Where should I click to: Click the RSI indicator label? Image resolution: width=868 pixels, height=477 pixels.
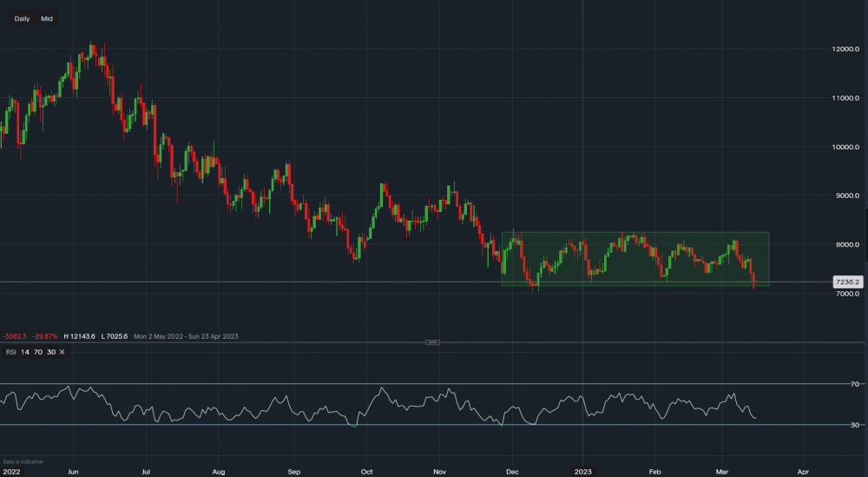tap(11, 352)
